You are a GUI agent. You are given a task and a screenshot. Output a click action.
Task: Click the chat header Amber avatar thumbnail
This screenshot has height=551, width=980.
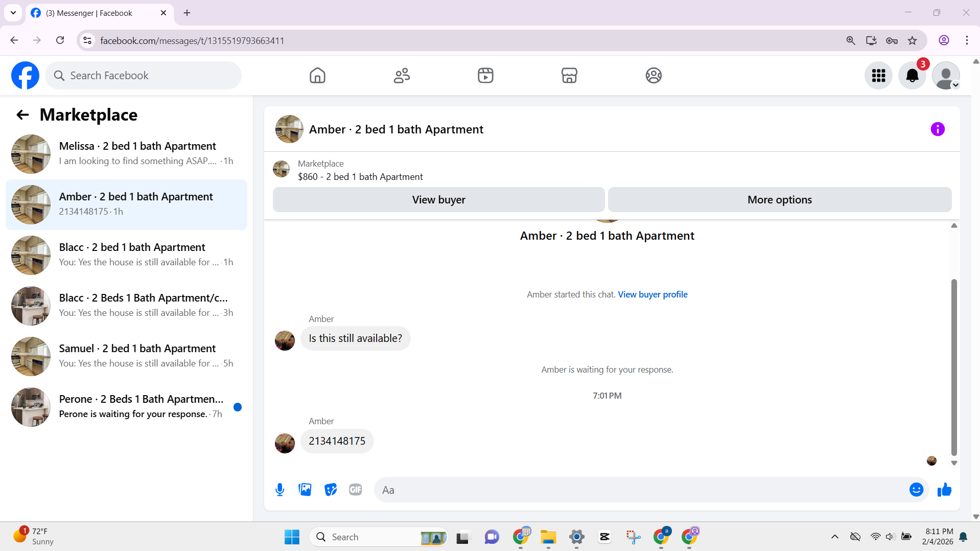289,129
